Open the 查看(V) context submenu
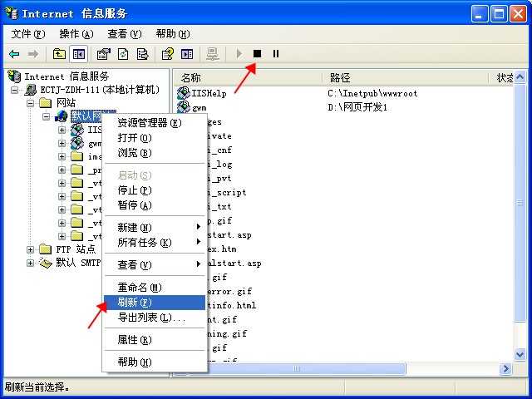The height and width of the screenshot is (399, 532). click(x=155, y=264)
